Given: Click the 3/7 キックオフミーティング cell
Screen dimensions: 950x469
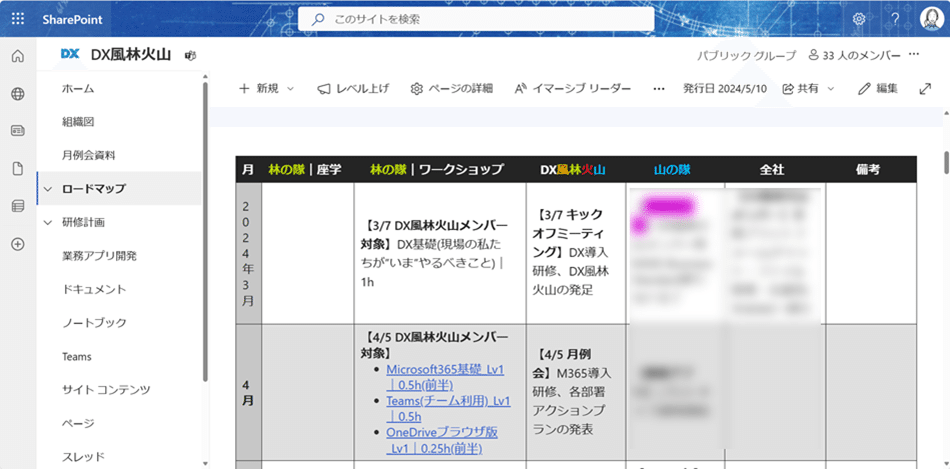Looking at the screenshot, I should [x=576, y=252].
